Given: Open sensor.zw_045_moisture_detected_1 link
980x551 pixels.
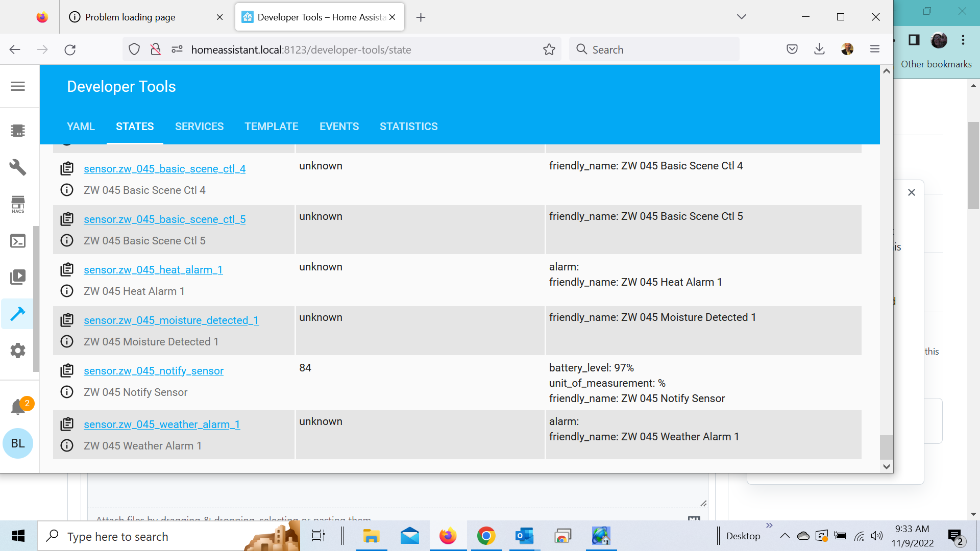Looking at the screenshot, I should point(171,320).
